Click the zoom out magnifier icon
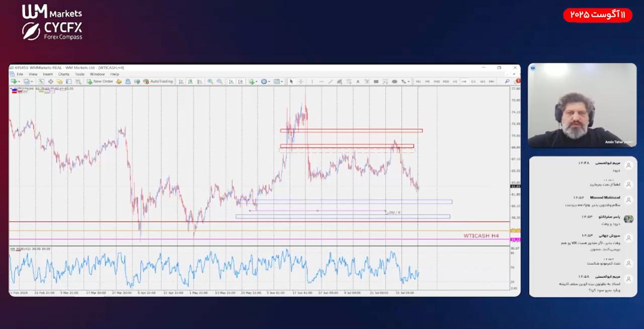The height and width of the screenshot is (329, 644). point(219,81)
